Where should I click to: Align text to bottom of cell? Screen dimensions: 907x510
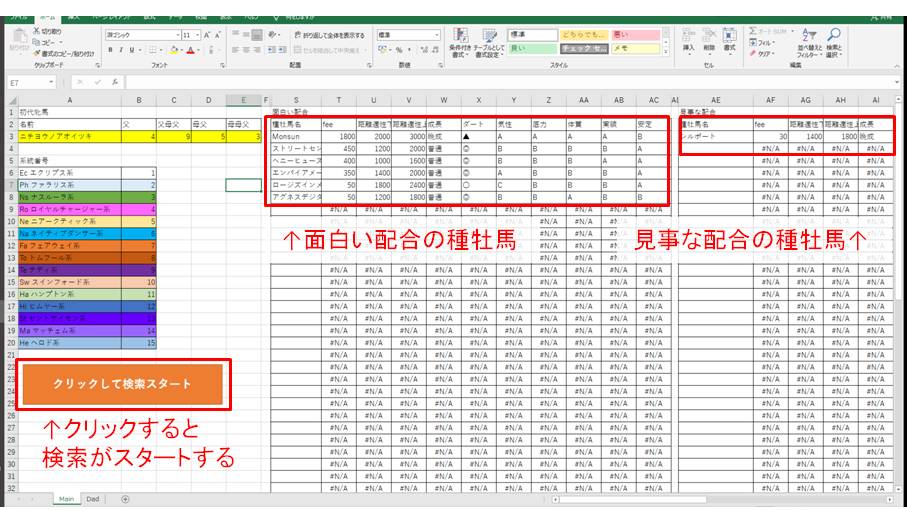[257, 35]
